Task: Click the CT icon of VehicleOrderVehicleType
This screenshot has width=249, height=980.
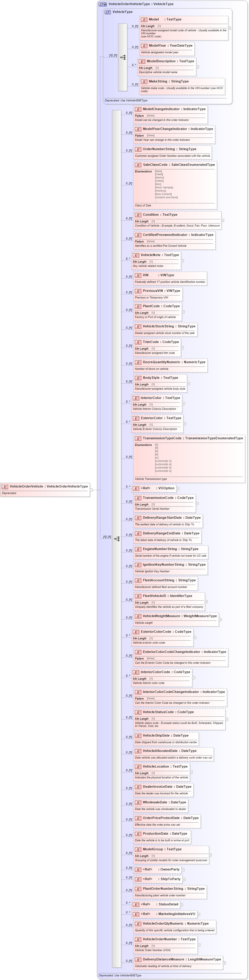Action: [x=102, y=4]
